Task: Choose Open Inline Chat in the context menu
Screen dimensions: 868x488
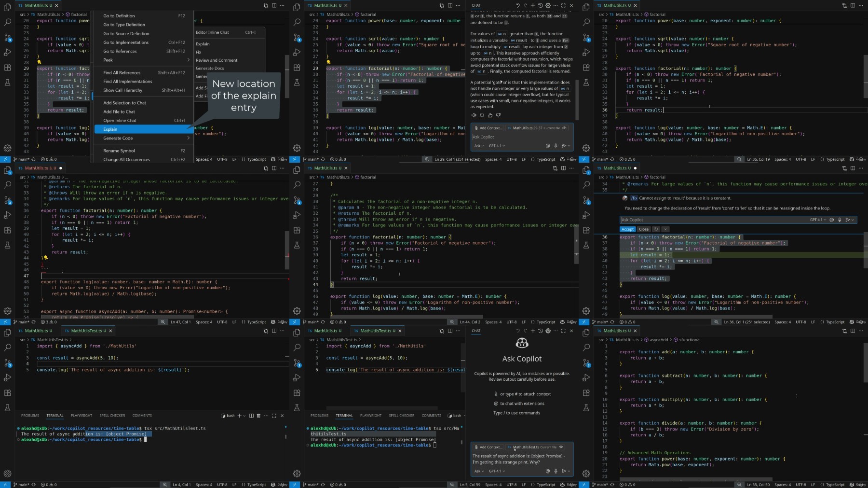Action: click(144, 121)
